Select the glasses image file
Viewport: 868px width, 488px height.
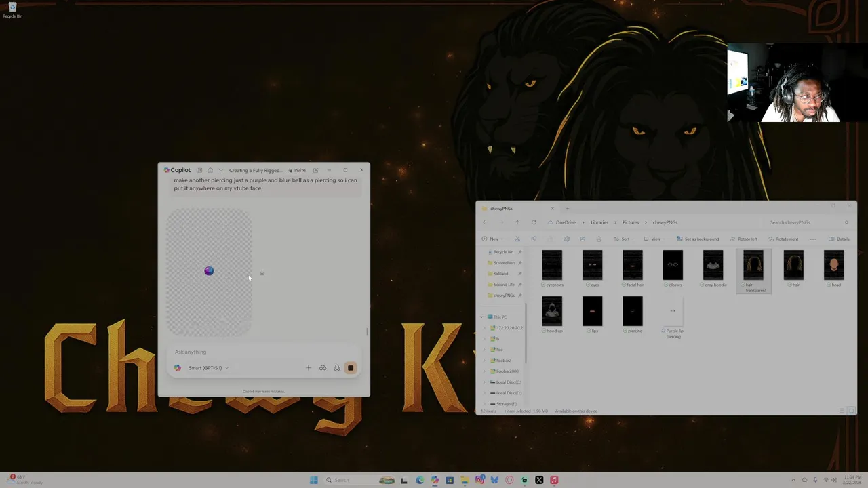tap(673, 268)
